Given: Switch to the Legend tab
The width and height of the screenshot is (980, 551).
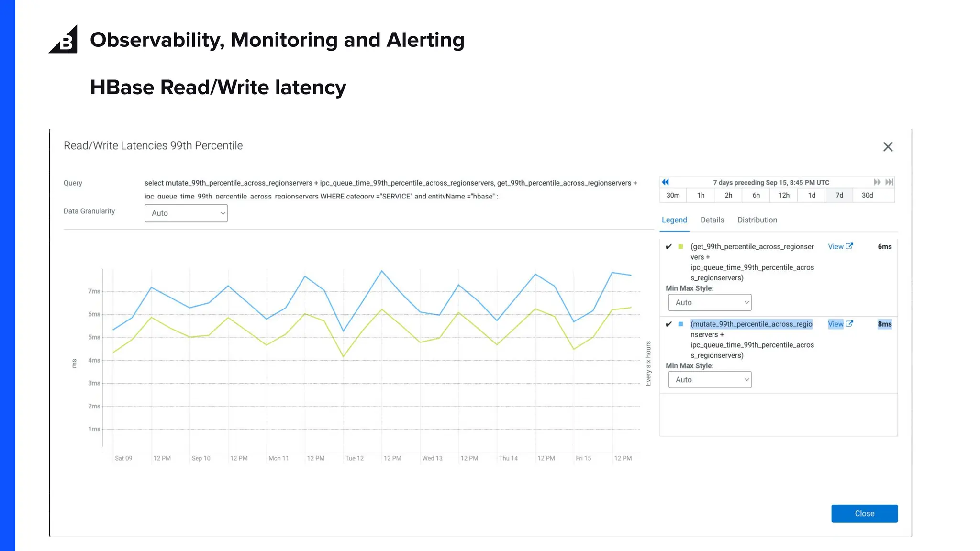Looking at the screenshot, I should 674,220.
